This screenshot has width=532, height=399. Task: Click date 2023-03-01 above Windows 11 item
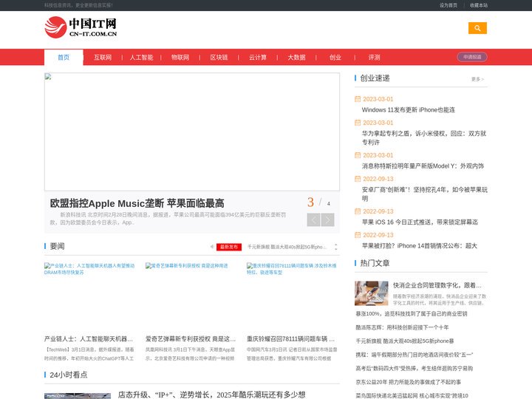click(378, 99)
